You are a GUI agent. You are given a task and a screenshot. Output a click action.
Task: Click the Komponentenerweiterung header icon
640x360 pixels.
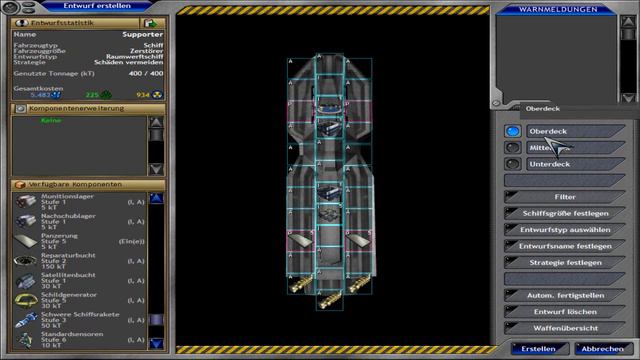pyautogui.click(x=20, y=109)
